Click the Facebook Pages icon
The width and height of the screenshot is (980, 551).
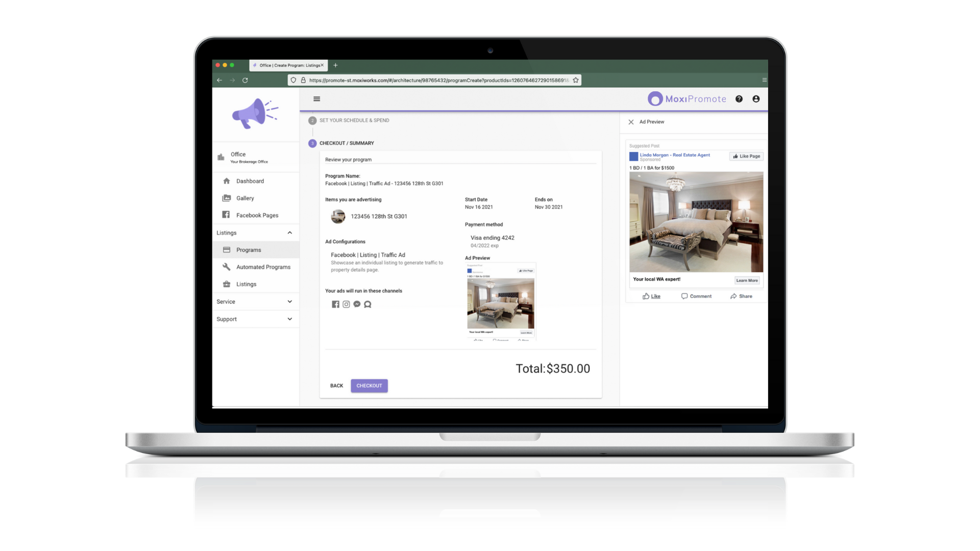[x=226, y=215]
